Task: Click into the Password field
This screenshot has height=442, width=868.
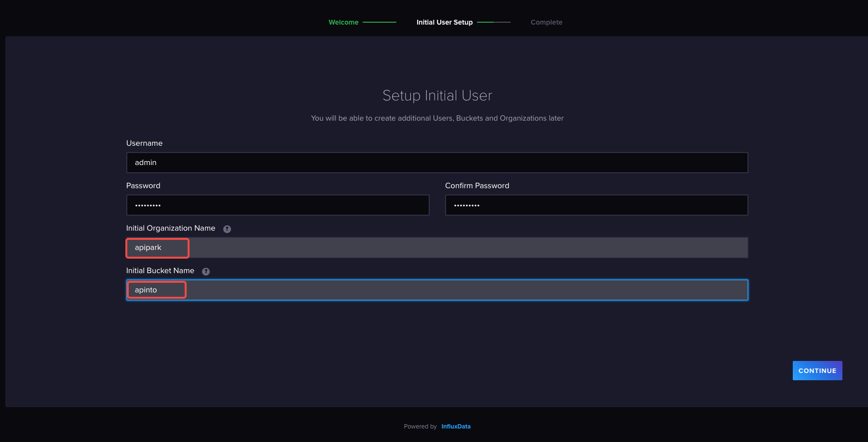Action: point(278,205)
